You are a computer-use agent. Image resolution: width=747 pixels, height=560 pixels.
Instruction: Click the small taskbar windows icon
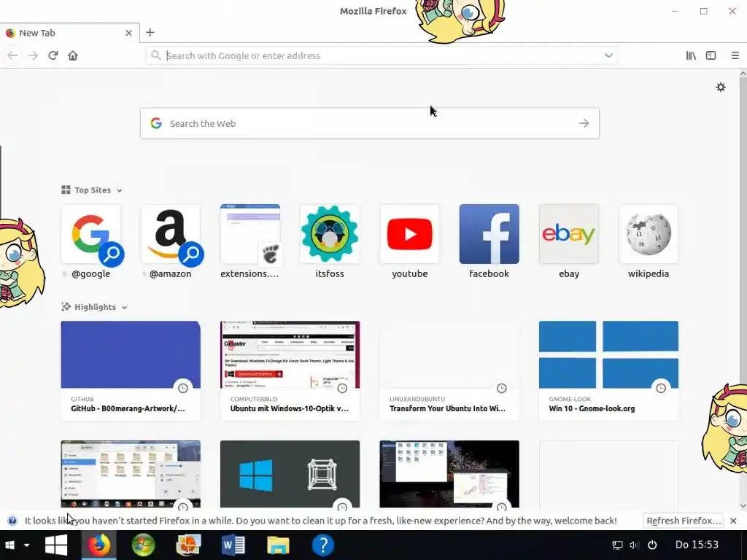click(x=9, y=545)
